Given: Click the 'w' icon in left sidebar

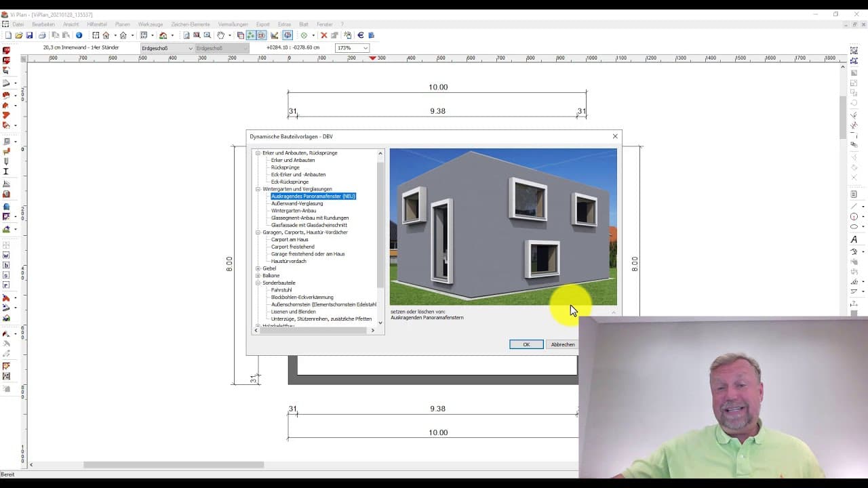Looking at the screenshot, I should tap(6, 256).
